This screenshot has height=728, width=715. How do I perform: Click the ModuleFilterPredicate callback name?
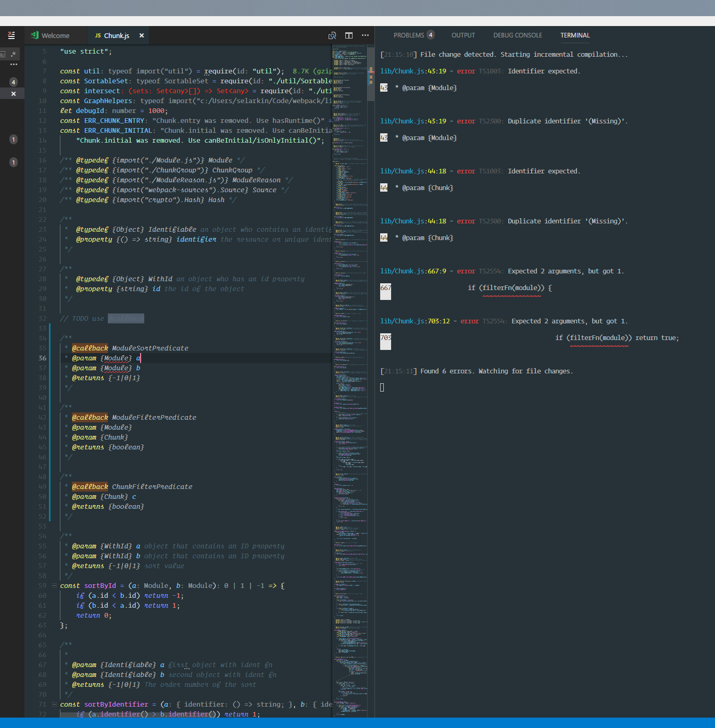pyautogui.click(x=154, y=418)
